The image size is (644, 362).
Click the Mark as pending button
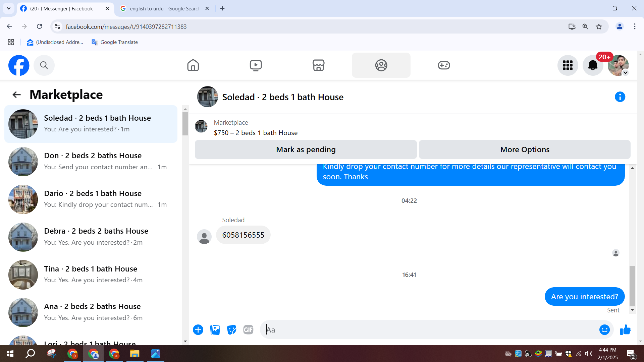point(306,149)
